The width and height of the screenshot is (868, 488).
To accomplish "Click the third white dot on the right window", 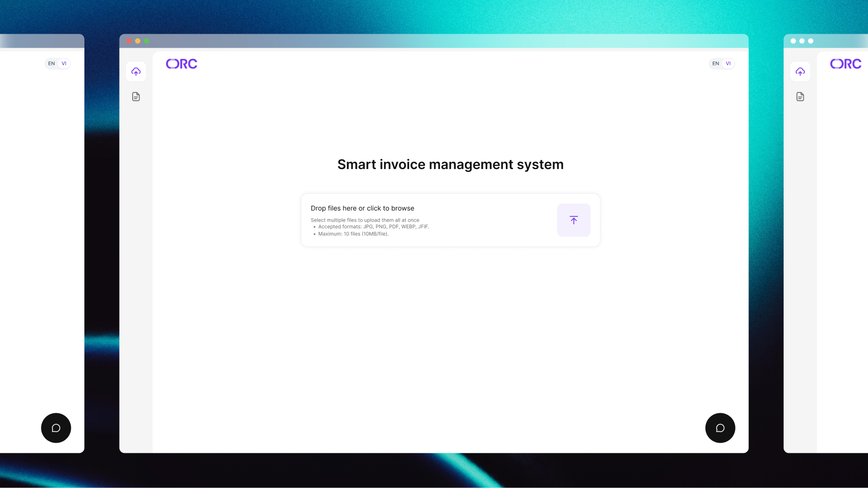I will tap(811, 41).
